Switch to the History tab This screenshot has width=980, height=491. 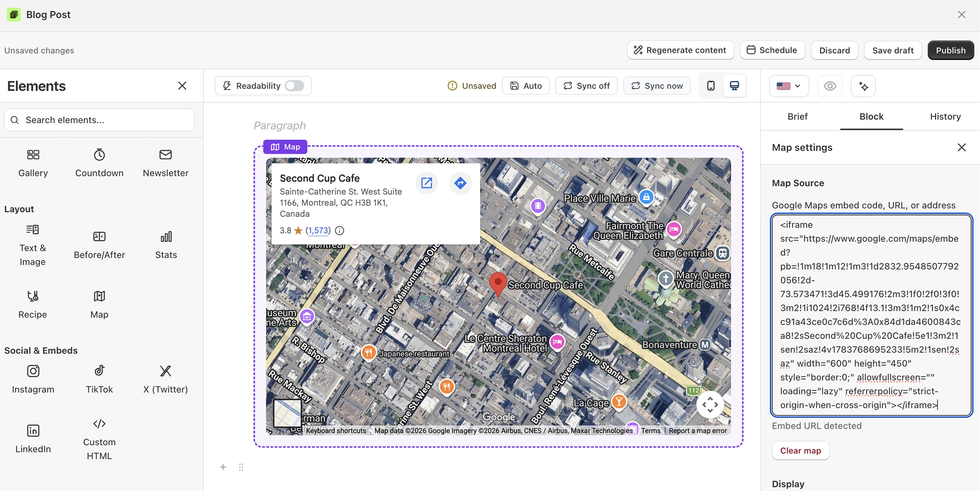(x=945, y=116)
